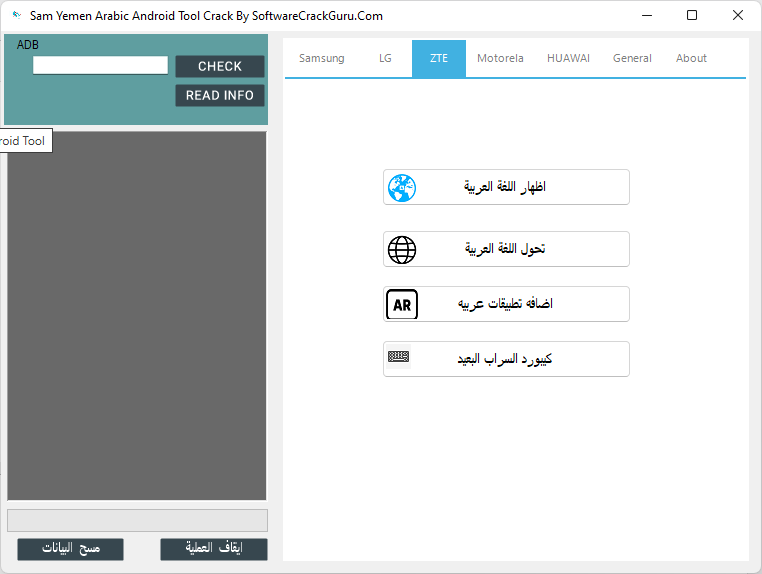
Task: Switch to the Motorela tab
Action: (x=500, y=58)
